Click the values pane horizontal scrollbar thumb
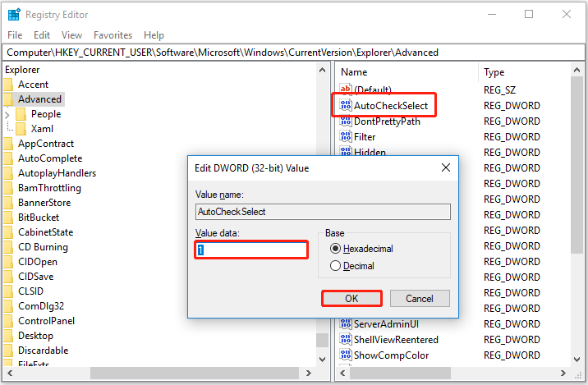Image resolution: width=588 pixels, height=385 pixels. [x=400, y=373]
